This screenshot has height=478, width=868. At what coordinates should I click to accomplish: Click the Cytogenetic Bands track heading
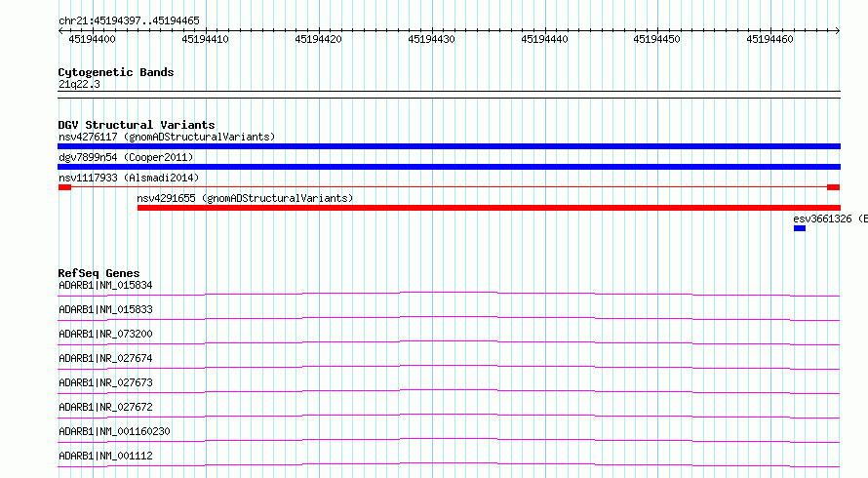pyautogui.click(x=116, y=72)
